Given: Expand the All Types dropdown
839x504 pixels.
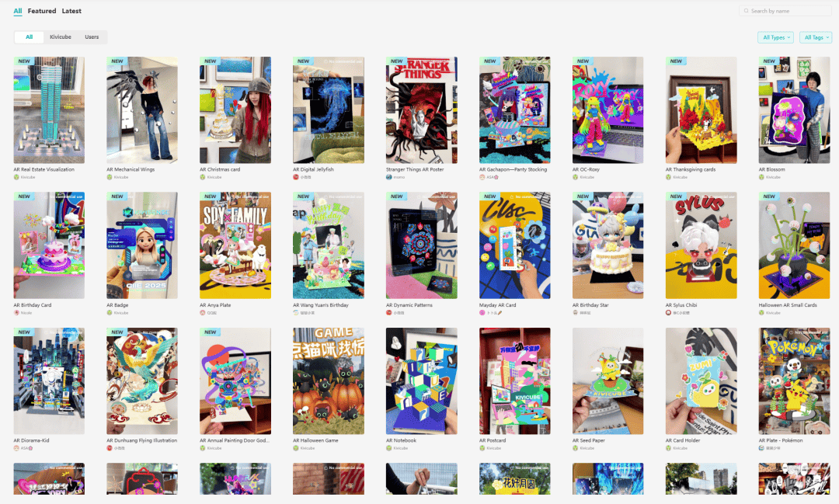Looking at the screenshot, I should (776, 37).
